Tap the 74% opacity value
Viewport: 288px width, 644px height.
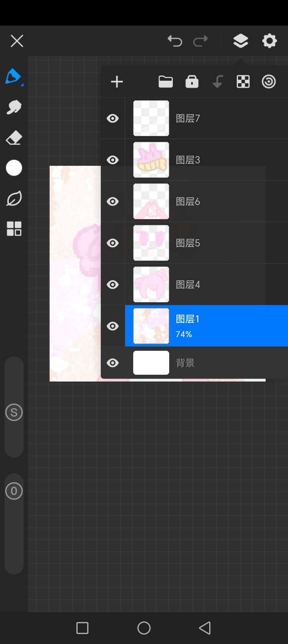click(184, 334)
